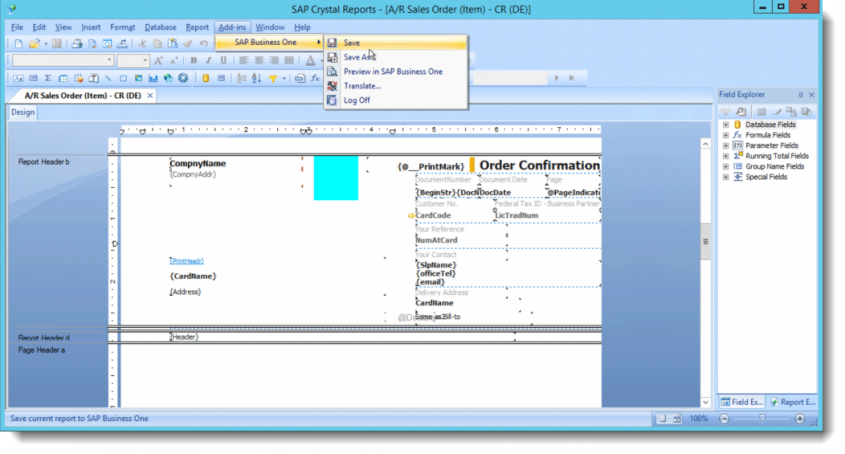Choose Log Off menu entry
The width and height of the screenshot is (845, 454).
396,100
